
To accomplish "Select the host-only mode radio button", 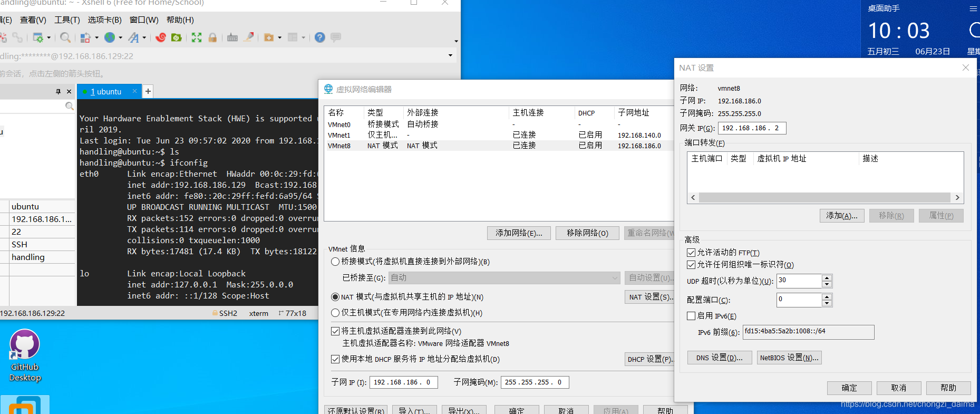I will 335,313.
